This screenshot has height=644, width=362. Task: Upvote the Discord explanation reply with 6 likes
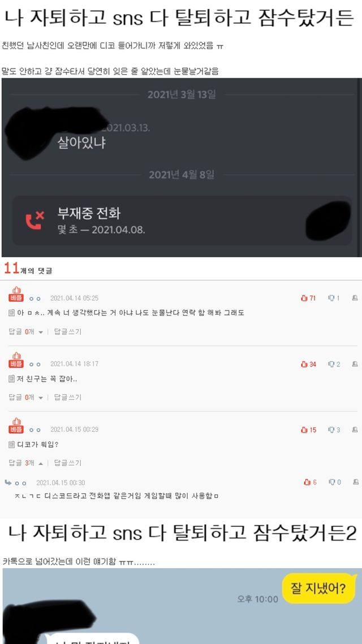[310, 482]
